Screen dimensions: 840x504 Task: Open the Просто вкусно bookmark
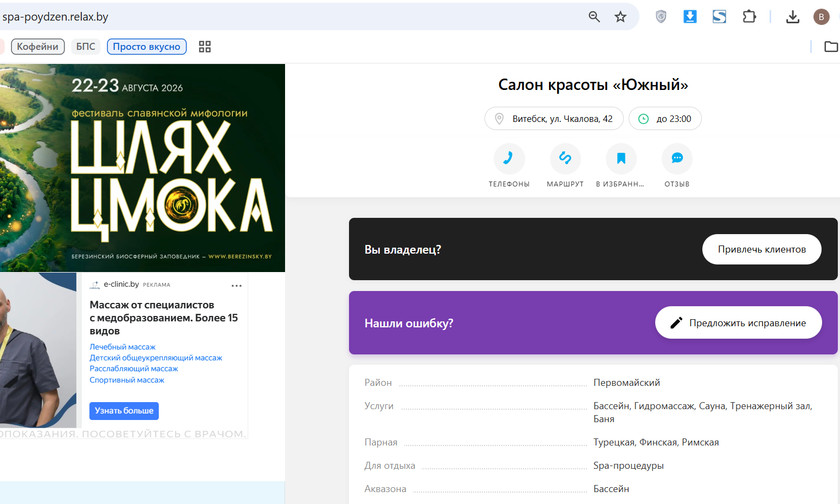(147, 47)
